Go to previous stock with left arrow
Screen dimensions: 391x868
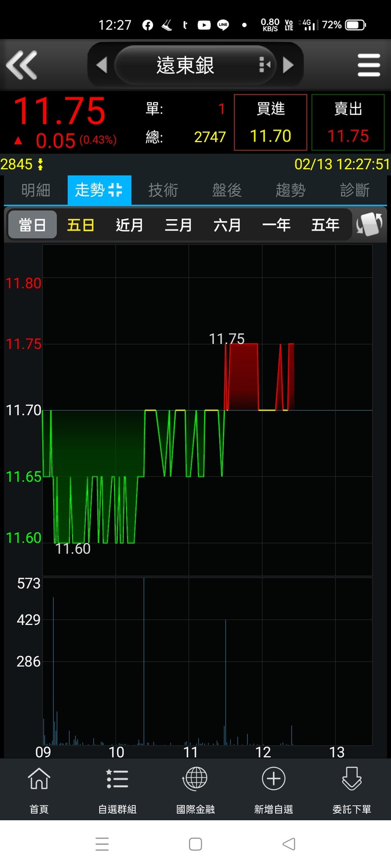pos(102,65)
